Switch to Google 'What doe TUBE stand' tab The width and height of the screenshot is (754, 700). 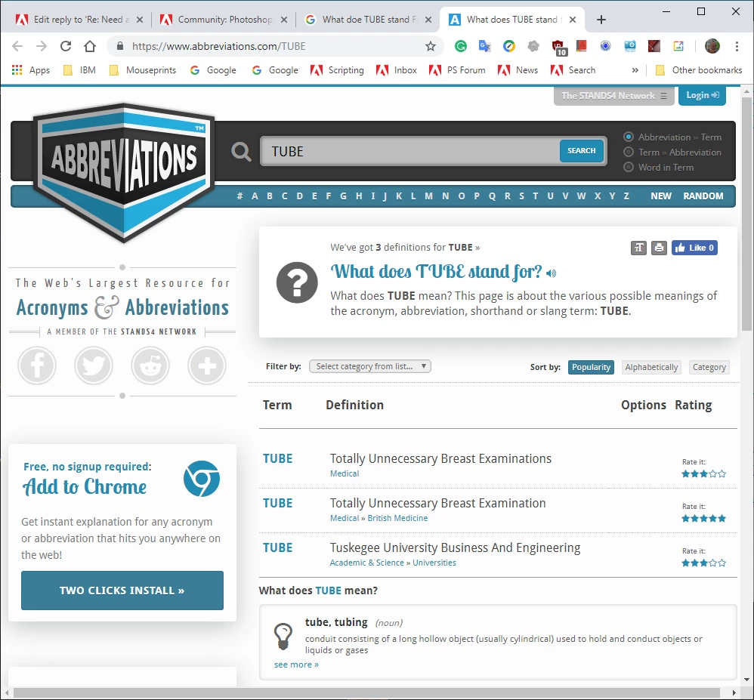click(369, 20)
